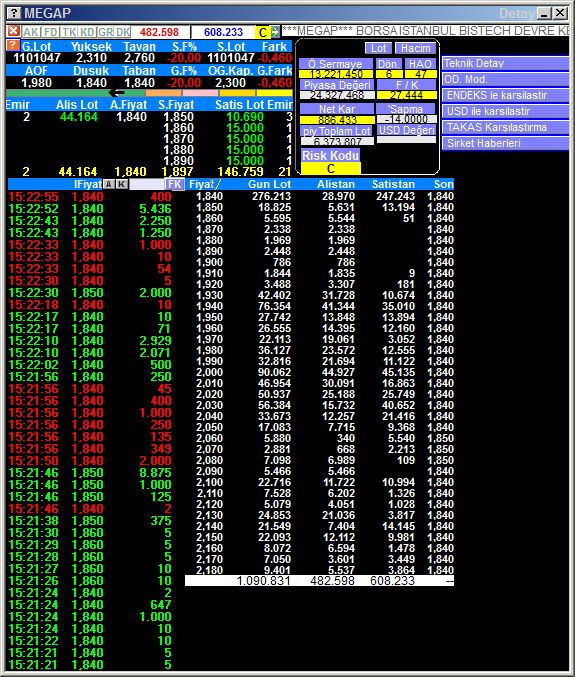
Task: Click the colored price range bar
Action: [149, 93]
